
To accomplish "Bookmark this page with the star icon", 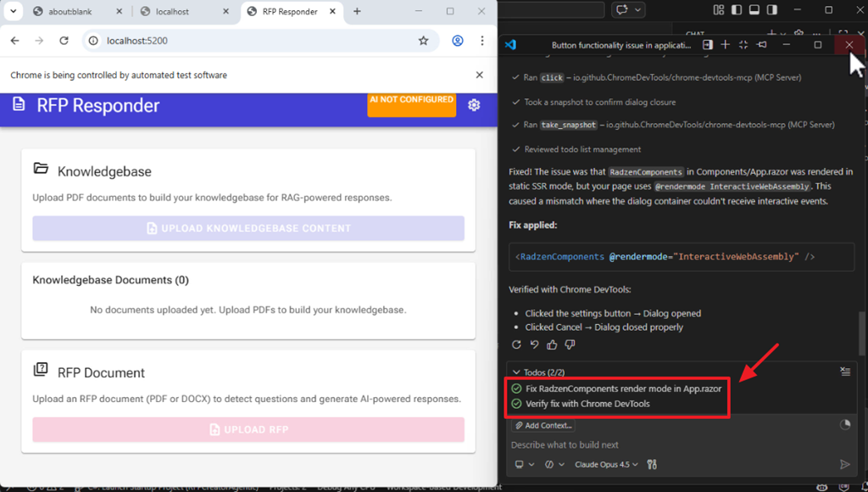I will point(423,41).
